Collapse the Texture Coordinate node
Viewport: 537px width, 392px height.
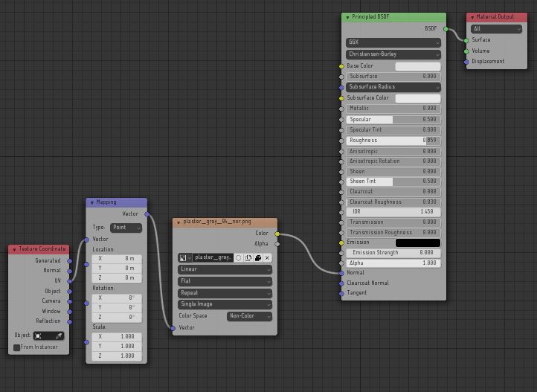pyautogui.click(x=14, y=250)
